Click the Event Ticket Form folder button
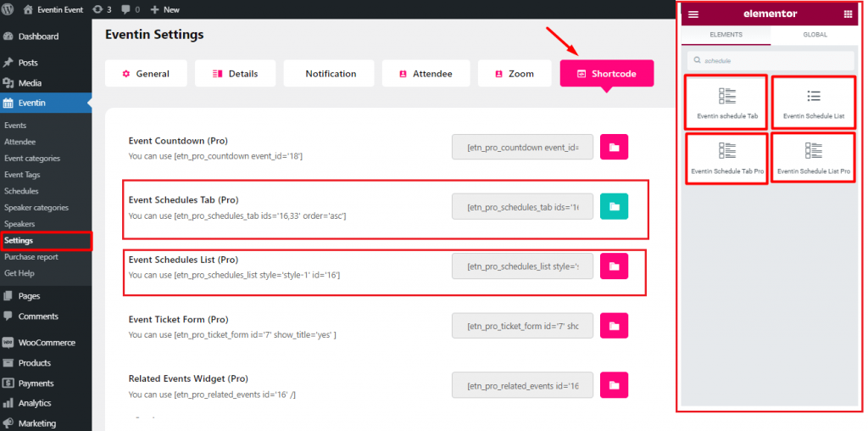868x431 pixels. pyautogui.click(x=614, y=326)
